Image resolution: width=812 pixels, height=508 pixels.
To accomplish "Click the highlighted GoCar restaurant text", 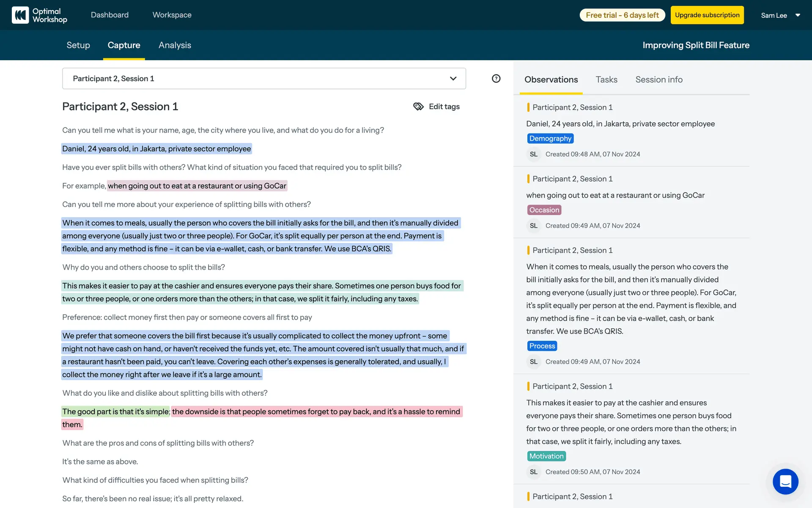I will pos(197,186).
